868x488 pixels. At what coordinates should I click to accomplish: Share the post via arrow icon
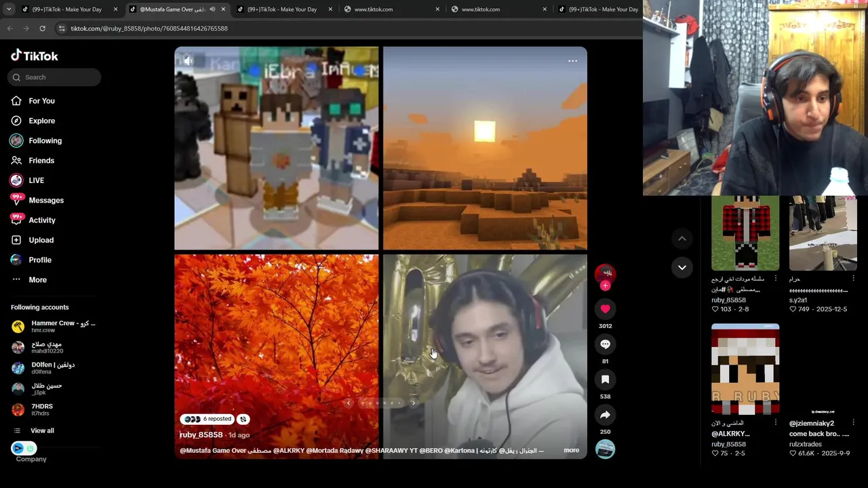click(x=605, y=415)
